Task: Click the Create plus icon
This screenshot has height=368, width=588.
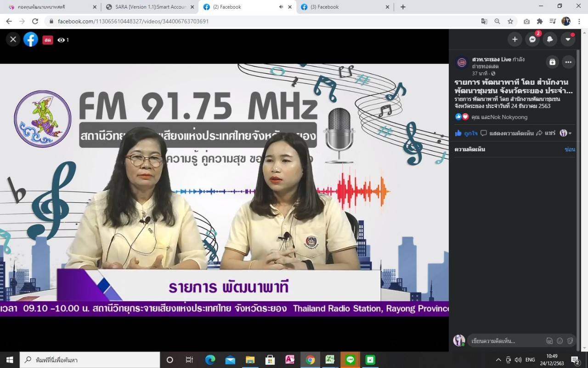Action: pyautogui.click(x=514, y=40)
